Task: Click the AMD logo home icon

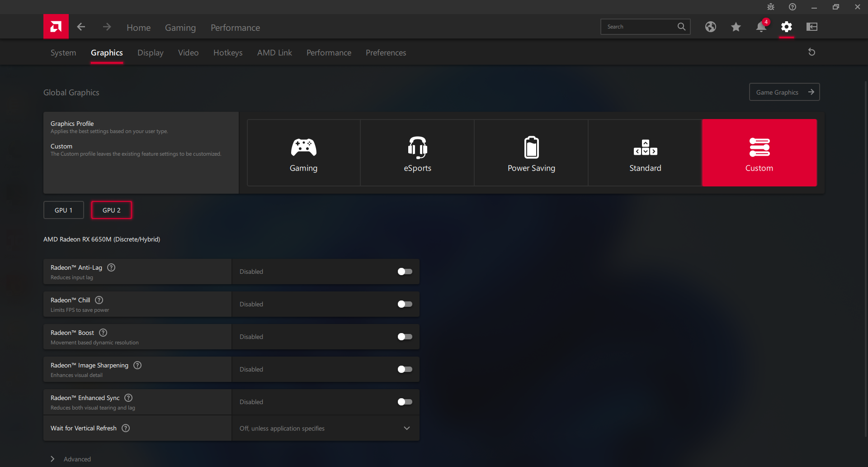Action: 56,27
